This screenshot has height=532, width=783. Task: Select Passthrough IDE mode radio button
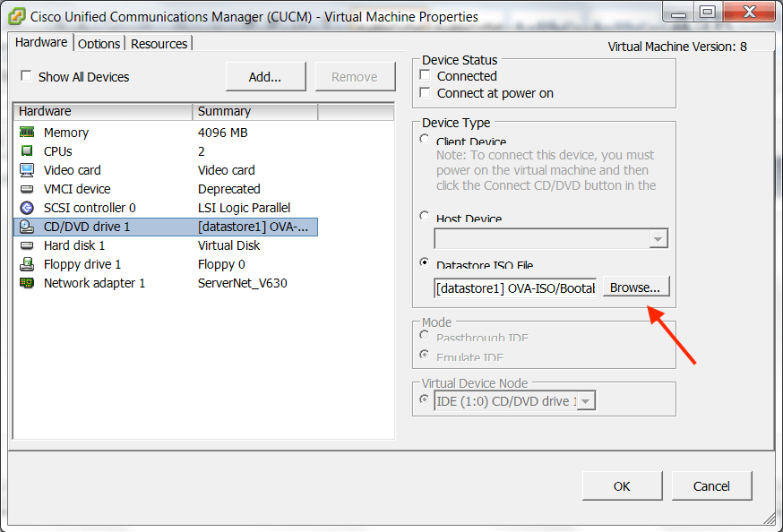(425, 335)
